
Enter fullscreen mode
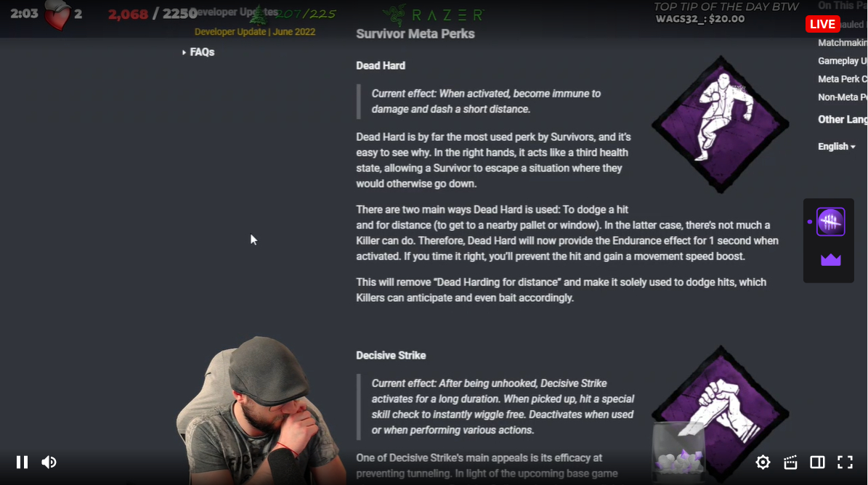(x=845, y=462)
